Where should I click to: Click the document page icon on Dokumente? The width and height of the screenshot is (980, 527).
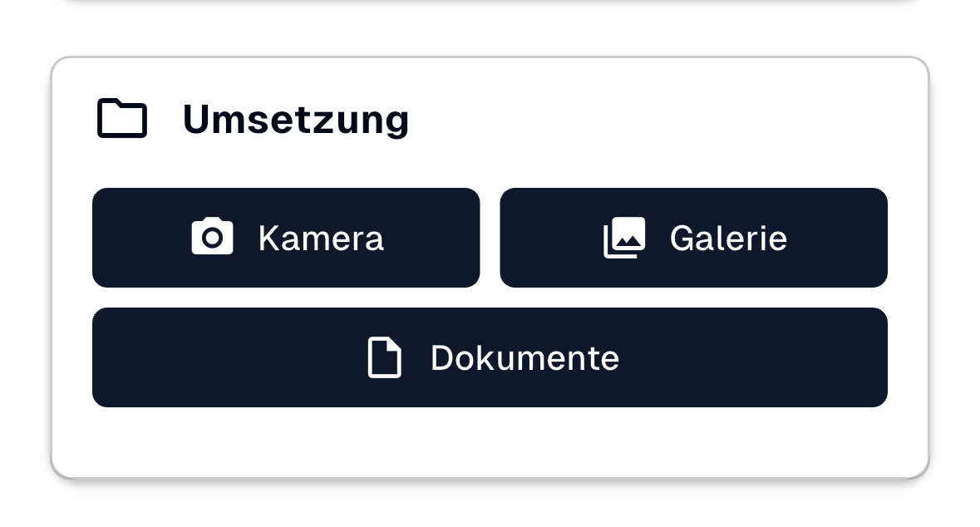click(x=384, y=357)
